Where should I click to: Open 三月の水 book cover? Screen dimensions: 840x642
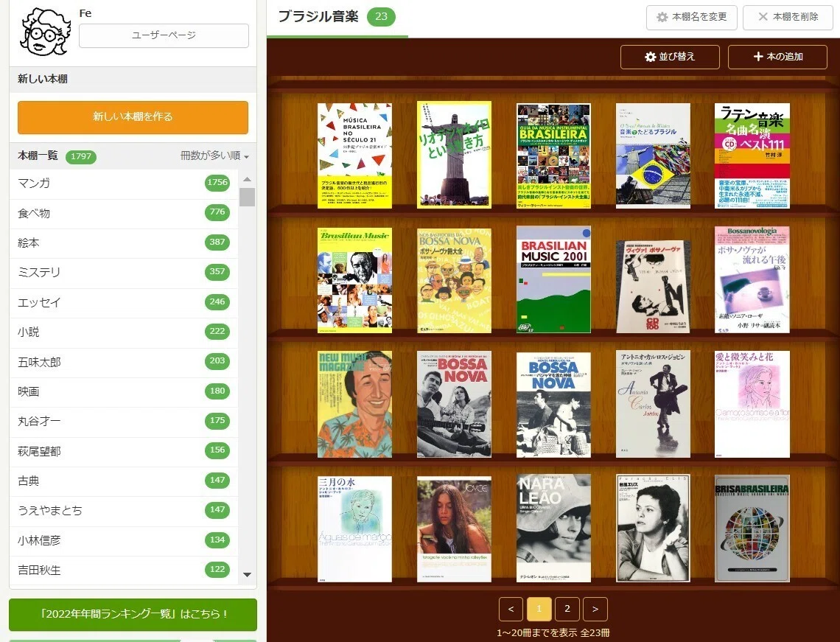(354, 529)
